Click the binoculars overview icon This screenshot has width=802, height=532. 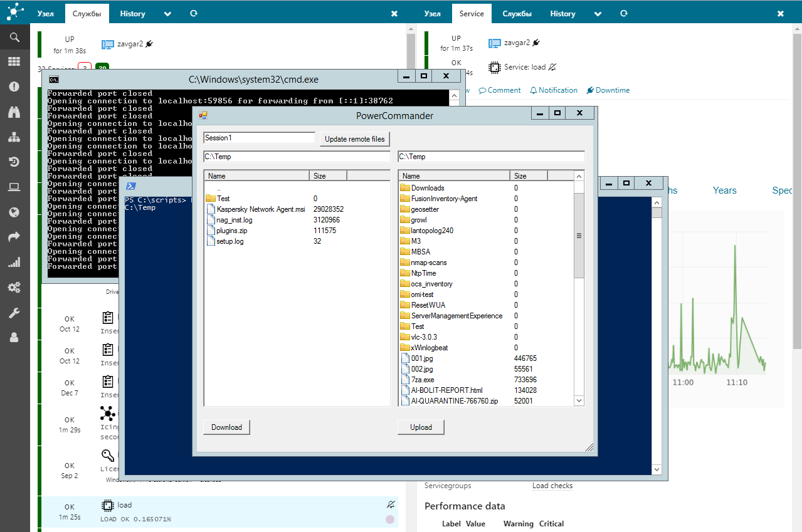click(14, 112)
